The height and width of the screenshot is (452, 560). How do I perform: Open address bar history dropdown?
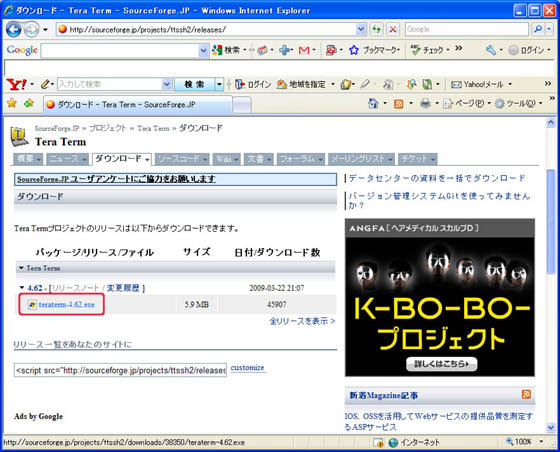(x=361, y=29)
